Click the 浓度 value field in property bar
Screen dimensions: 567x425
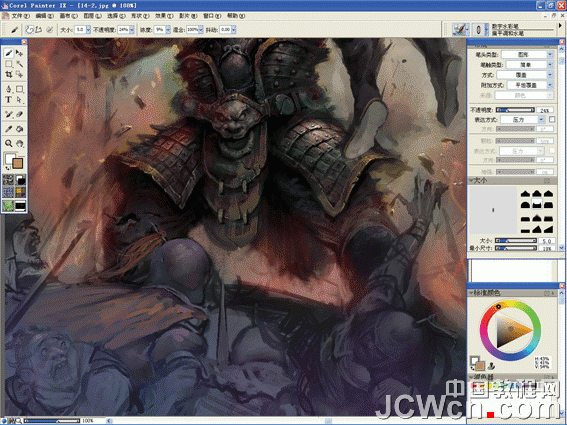click(159, 30)
